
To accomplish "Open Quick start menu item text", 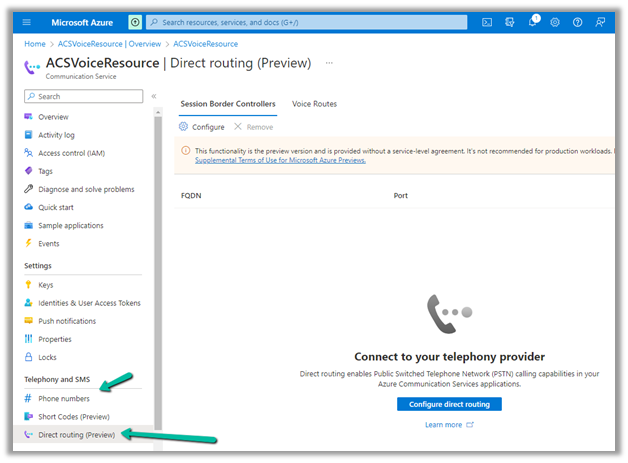I will click(56, 207).
